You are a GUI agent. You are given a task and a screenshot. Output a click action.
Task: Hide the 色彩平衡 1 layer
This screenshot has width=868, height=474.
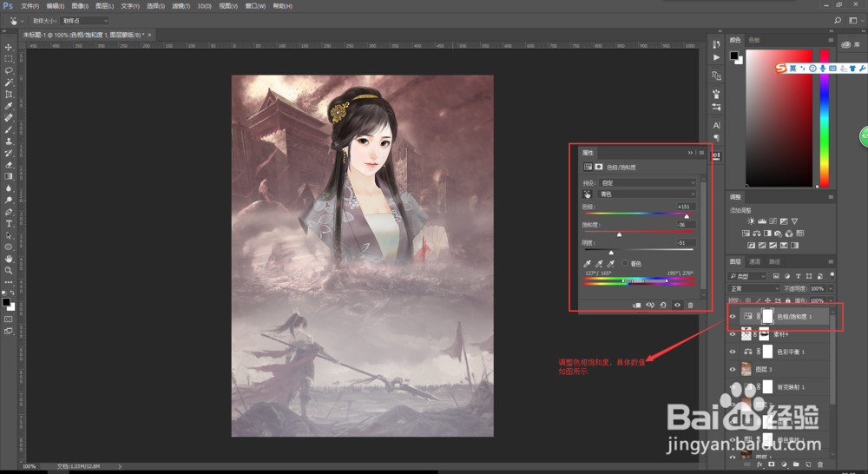coord(733,352)
